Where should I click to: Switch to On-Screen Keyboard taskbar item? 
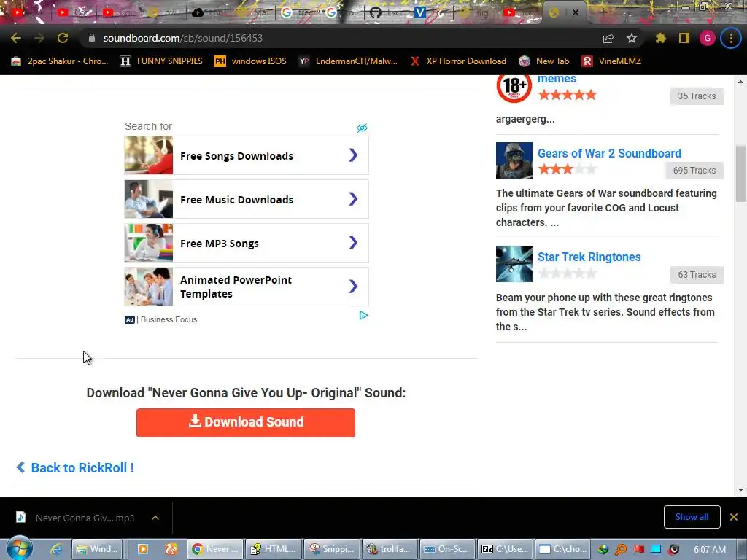(x=448, y=549)
